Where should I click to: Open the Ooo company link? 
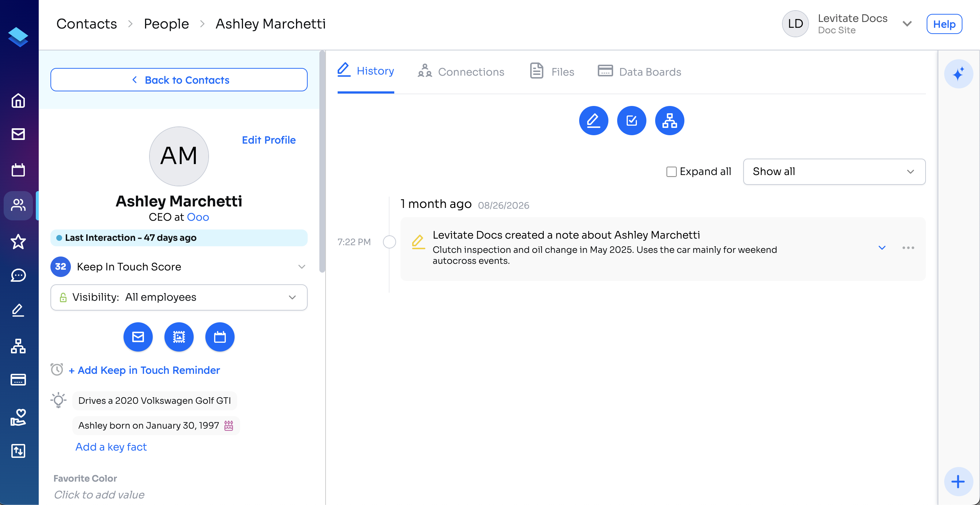(x=198, y=217)
